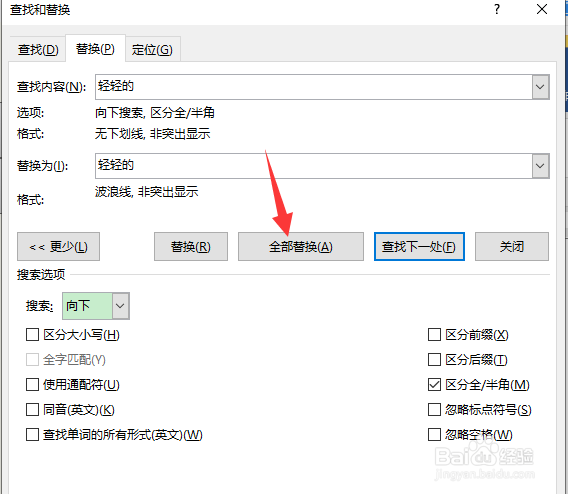Click the 向下搜索, 区分全/半角 options text
Image resolution: width=568 pixels, height=494 pixels.
tap(155, 113)
